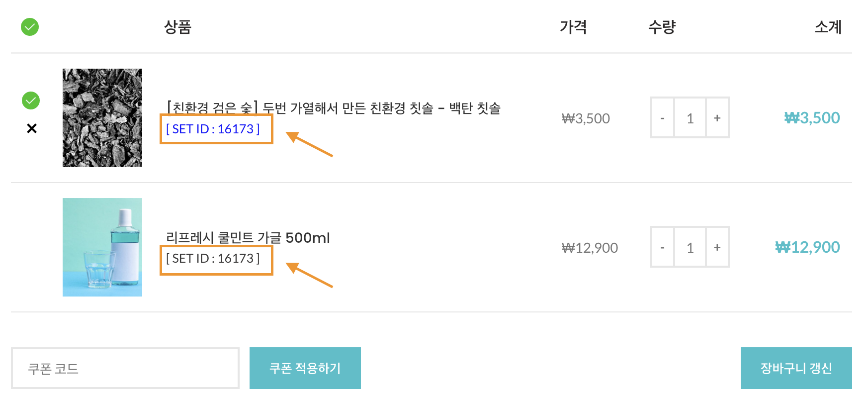Remove the charcoal toothbrush with the X icon

pyautogui.click(x=32, y=128)
